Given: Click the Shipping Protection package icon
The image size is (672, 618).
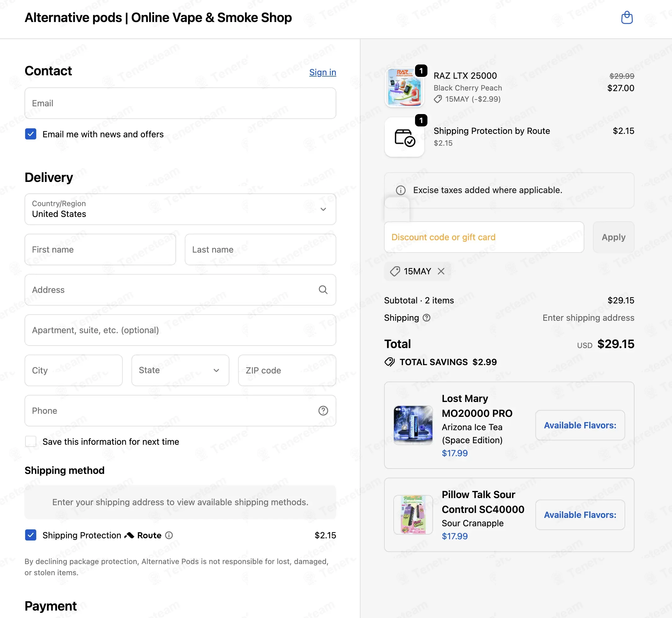Looking at the screenshot, I should pyautogui.click(x=405, y=137).
